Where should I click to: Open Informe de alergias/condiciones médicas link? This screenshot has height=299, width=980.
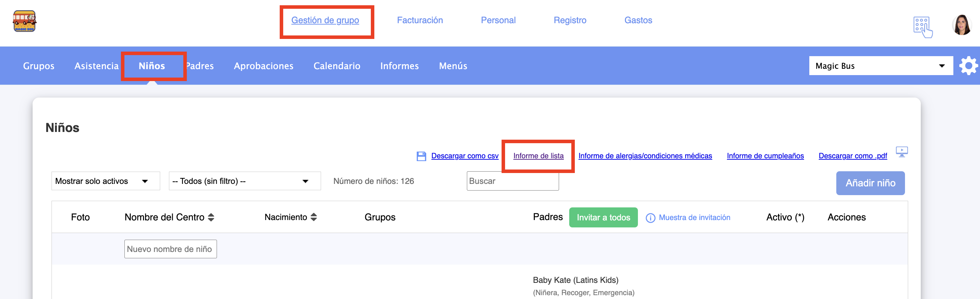(x=645, y=156)
